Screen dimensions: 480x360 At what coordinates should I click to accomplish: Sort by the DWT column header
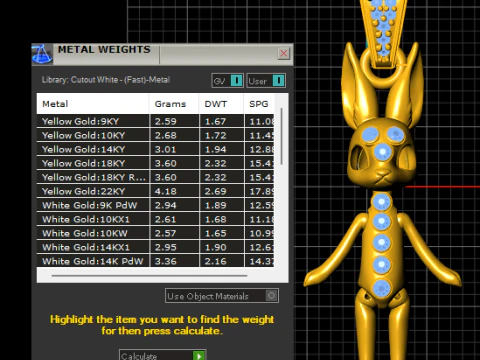(221, 104)
